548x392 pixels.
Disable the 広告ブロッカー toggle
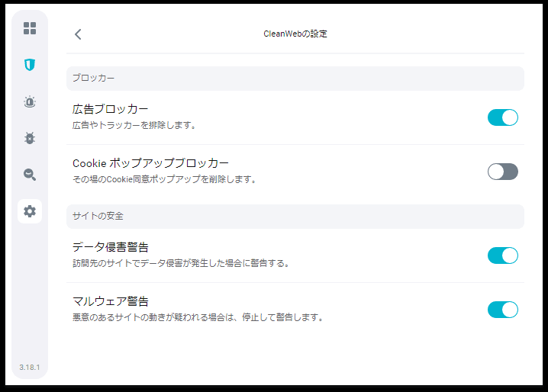pos(502,117)
